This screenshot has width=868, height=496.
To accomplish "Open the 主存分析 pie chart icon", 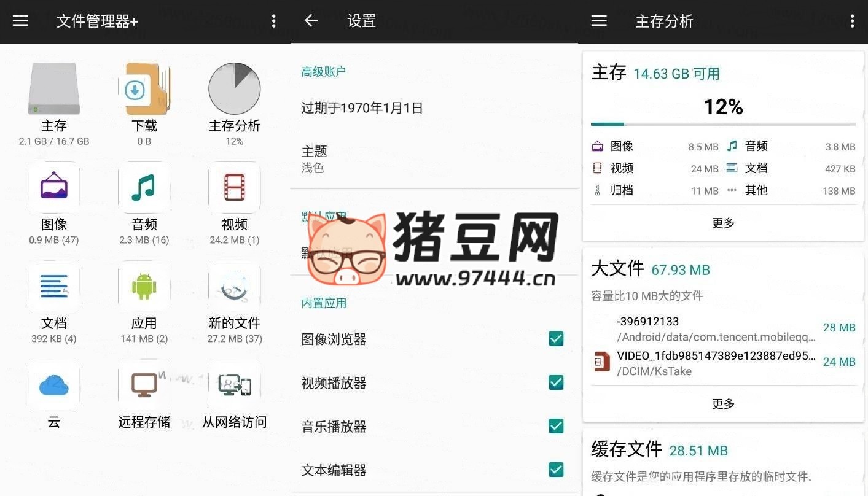I will (x=234, y=89).
